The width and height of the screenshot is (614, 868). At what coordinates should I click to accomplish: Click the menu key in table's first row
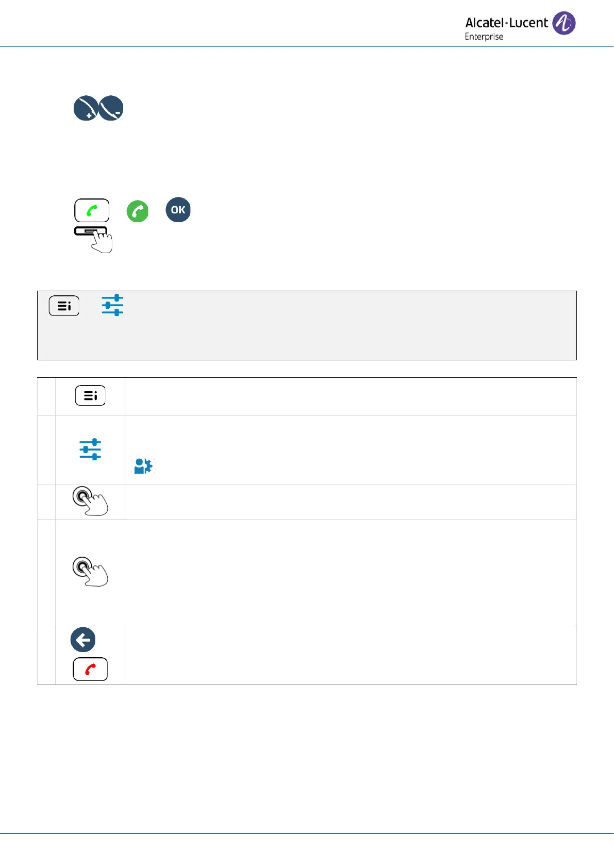(x=90, y=396)
